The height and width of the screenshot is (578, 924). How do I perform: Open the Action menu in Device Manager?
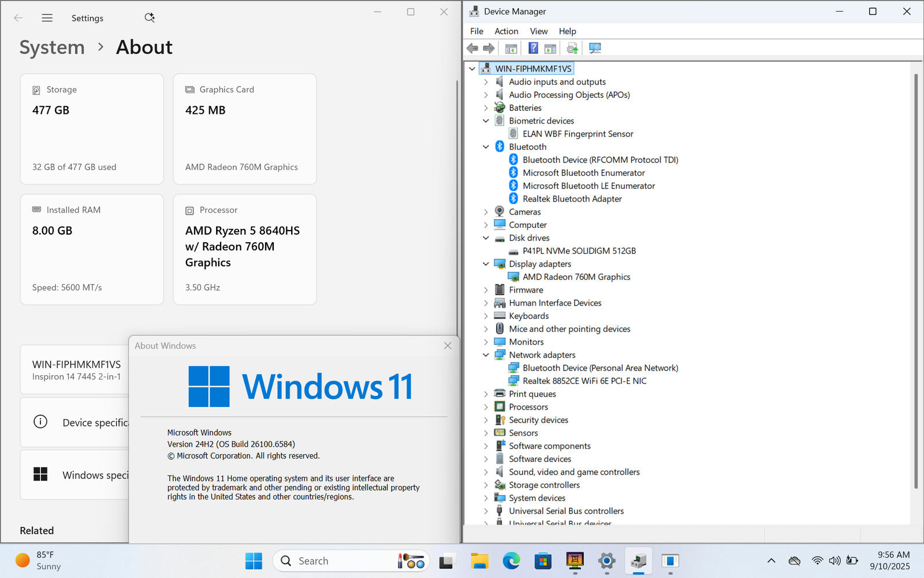pyautogui.click(x=506, y=31)
